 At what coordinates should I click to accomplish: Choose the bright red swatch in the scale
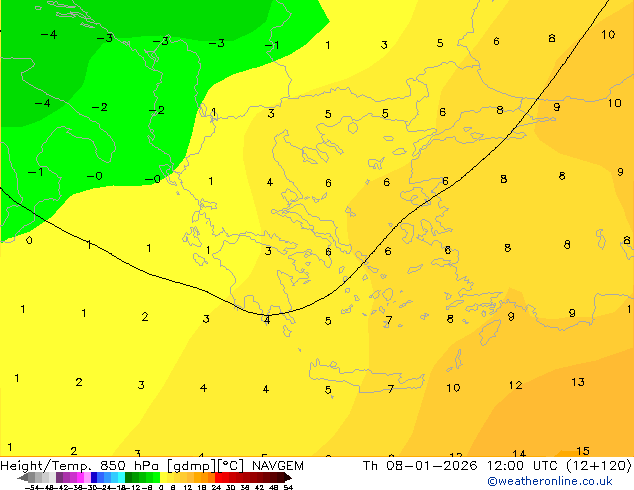tap(218, 477)
